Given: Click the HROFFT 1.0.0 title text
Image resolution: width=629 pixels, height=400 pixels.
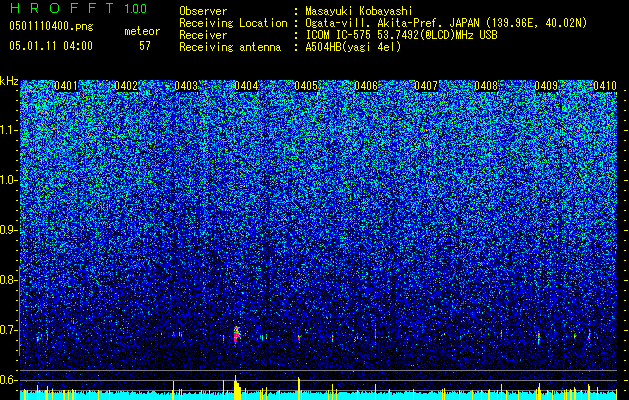Looking at the screenshot, I should [79, 8].
